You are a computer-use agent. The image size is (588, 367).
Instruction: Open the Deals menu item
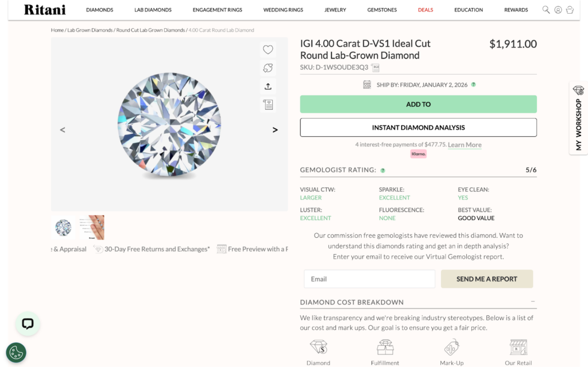coord(425,10)
